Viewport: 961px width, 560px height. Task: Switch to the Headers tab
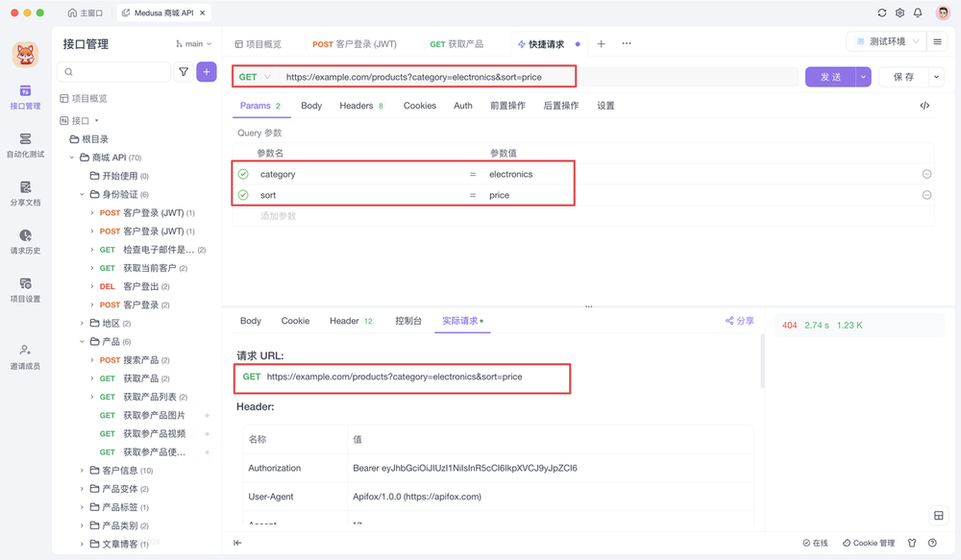[x=356, y=106]
